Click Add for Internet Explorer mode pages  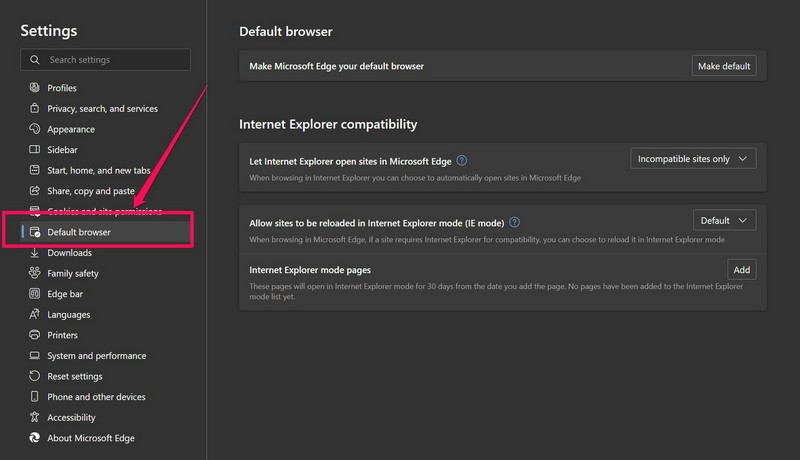[741, 269]
